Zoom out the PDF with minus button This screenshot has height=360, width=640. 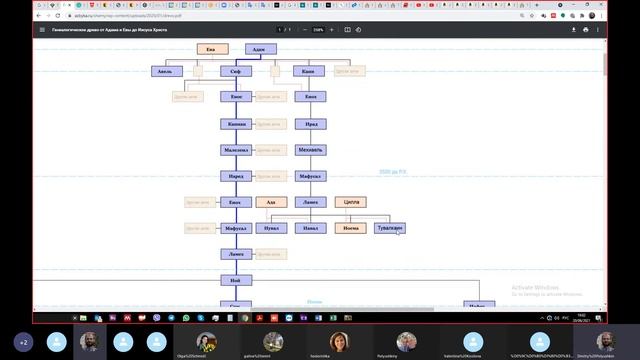305,30
